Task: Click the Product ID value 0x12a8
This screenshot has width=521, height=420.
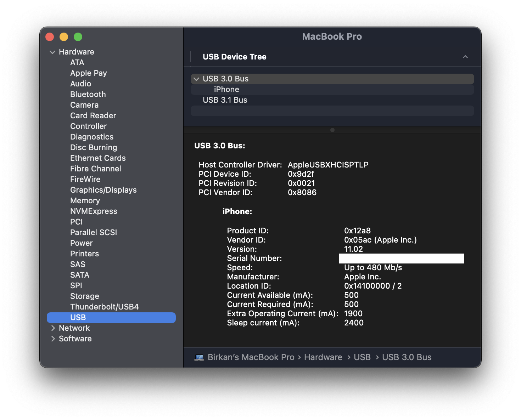Action: tap(357, 231)
